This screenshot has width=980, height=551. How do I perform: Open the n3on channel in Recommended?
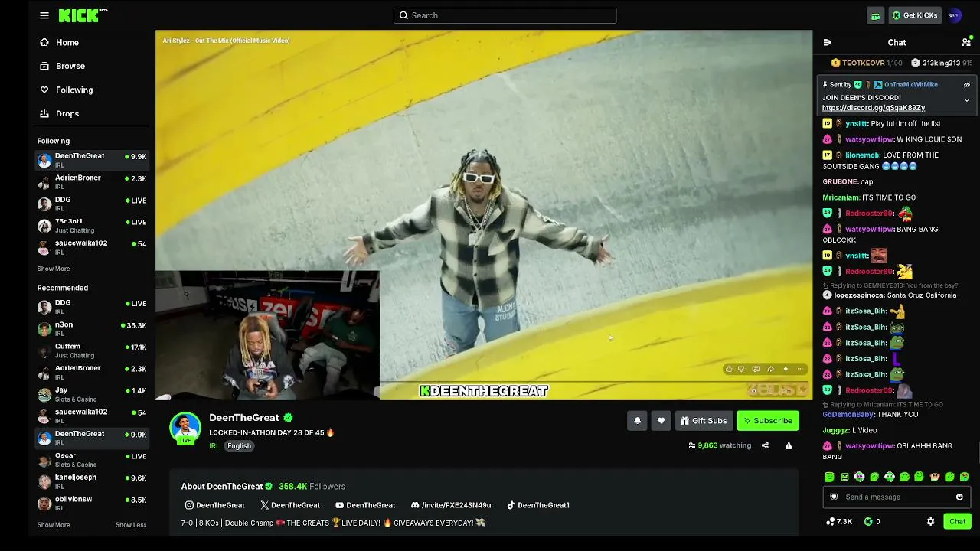(92, 329)
